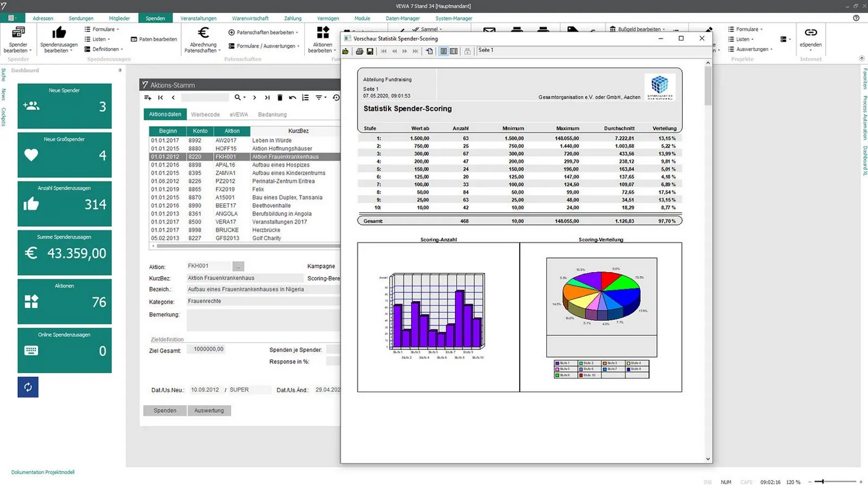This screenshot has height=485, width=868.
Task: Open the Neue Spender dashboard tile
Action: pos(64,106)
